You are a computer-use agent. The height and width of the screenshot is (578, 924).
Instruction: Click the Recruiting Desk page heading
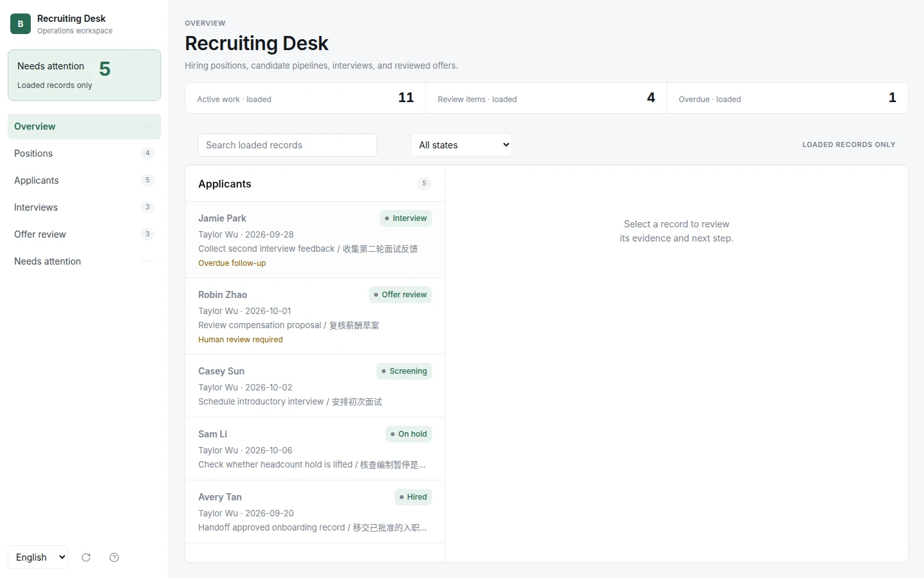coord(257,43)
